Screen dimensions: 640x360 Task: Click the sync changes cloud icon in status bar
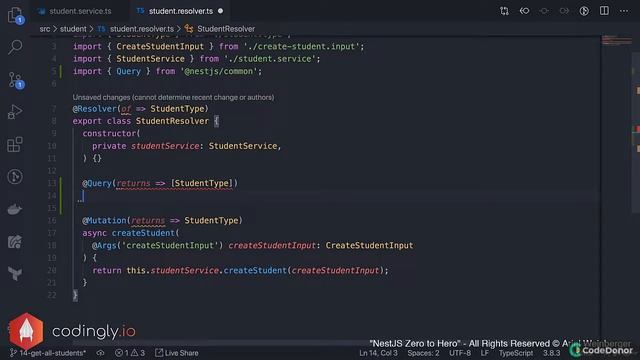[x=100, y=353]
